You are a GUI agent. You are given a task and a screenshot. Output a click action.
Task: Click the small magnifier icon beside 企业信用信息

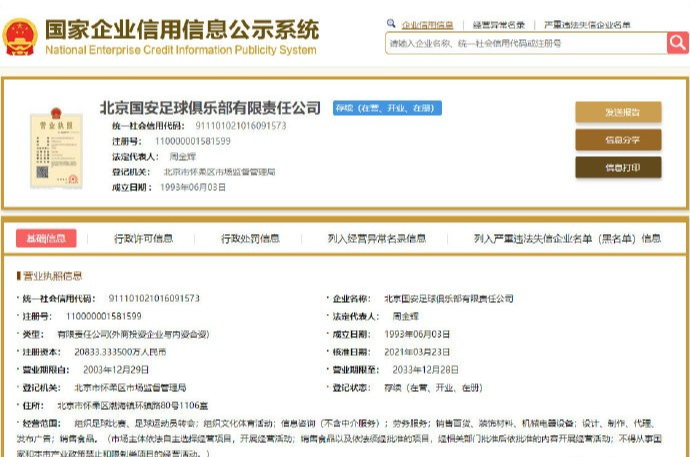(x=390, y=23)
